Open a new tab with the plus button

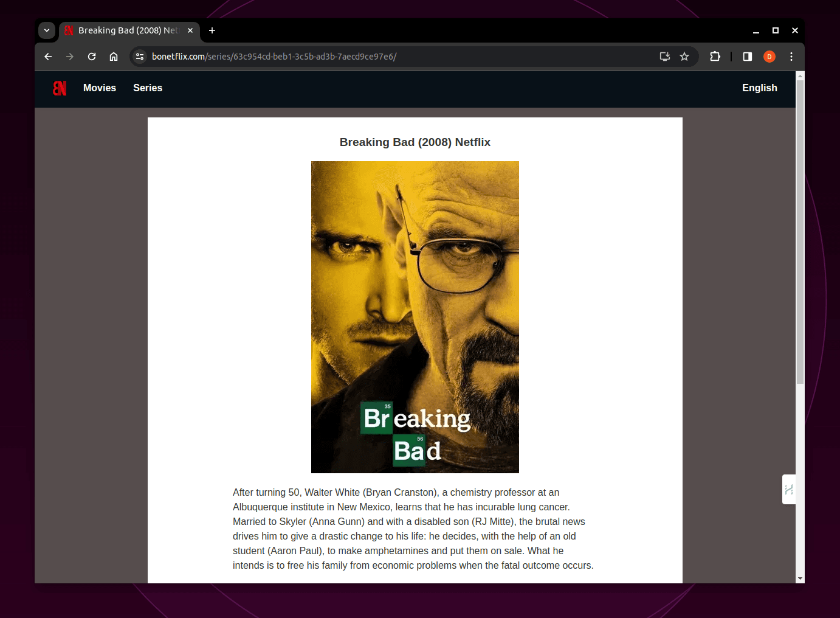[x=212, y=30]
